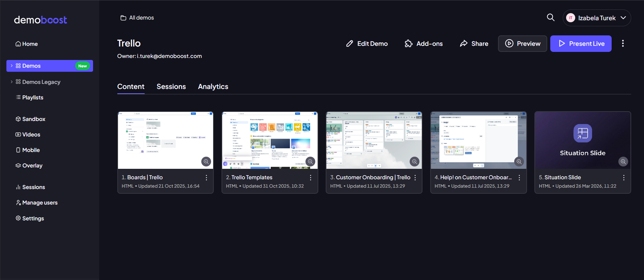Screen dimensions: 644x280
Task: Click the 'Owner: i.turek@demoboost.com' text
Action: (159, 56)
